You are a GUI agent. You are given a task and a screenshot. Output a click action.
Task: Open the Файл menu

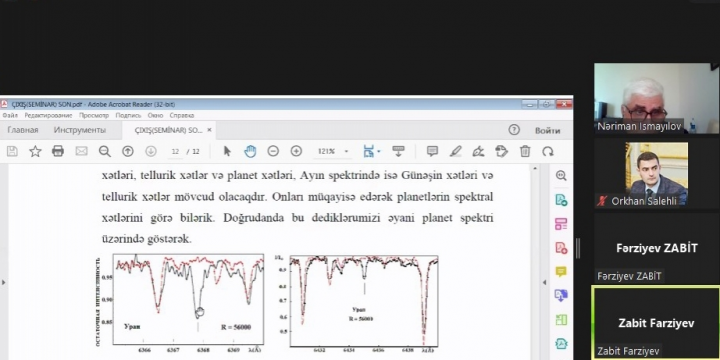(x=10, y=115)
